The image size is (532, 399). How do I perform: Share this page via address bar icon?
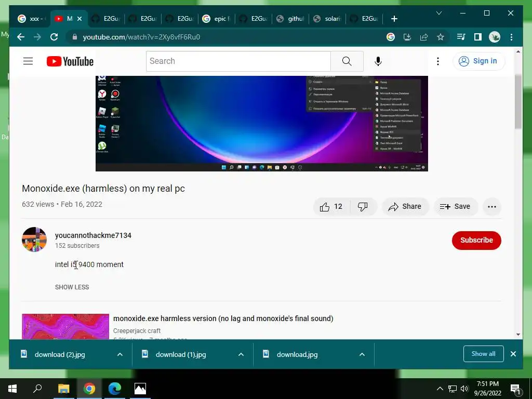[x=424, y=37]
